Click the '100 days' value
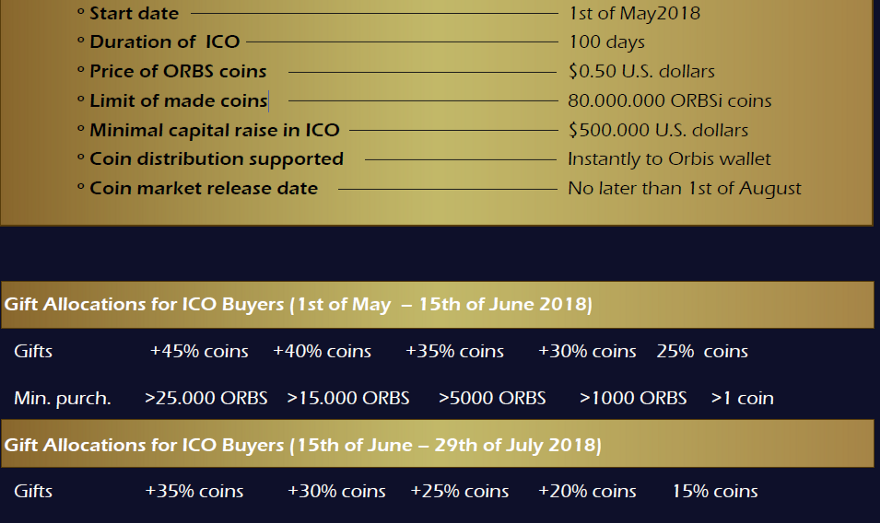880x523 pixels. point(607,42)
